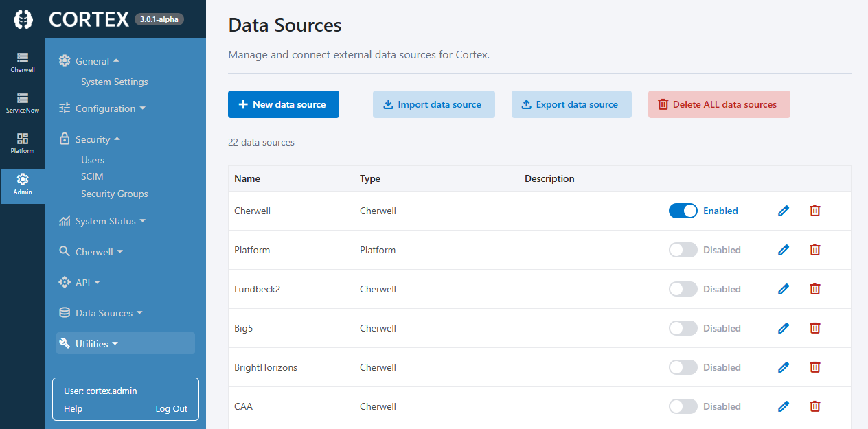The height and width of the screenshot is (429, 868).
Task: Click the 3.0.1-alpha version badge
Action: click(x=159, y=19)
